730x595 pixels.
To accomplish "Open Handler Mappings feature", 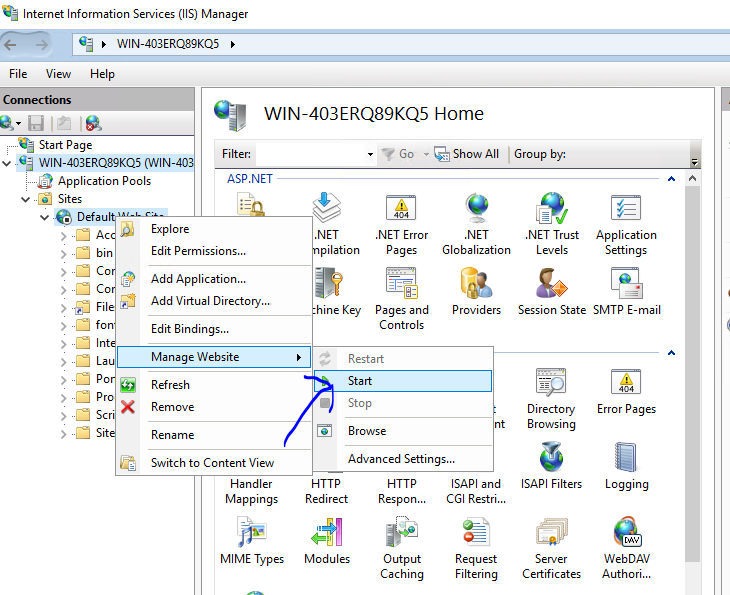I will coord(251,491).
